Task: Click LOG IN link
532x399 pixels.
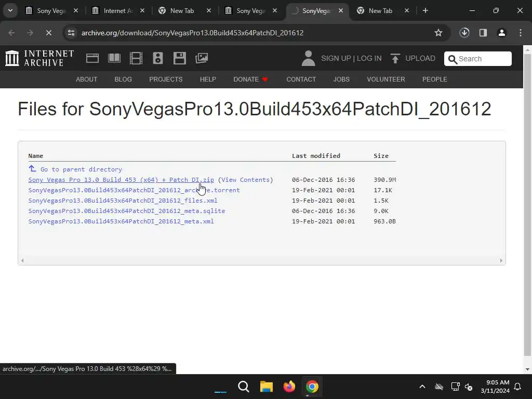Action: tap(369, 58)
